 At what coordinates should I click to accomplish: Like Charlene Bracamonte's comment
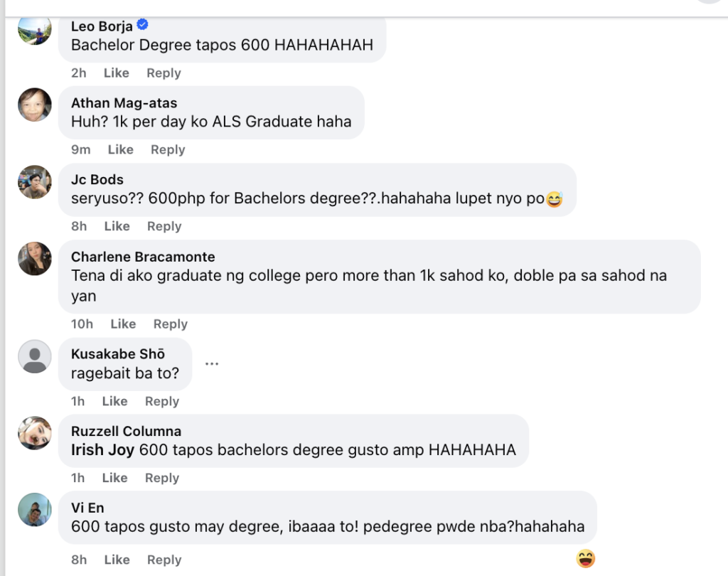click(123, 324)
